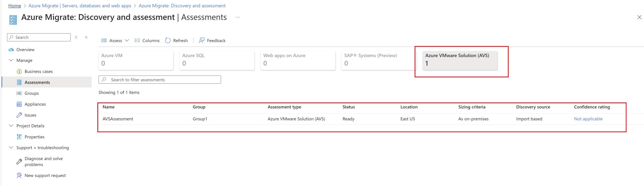Select the SAP Systems (Preview) card
644x186 pixels.
379,60
